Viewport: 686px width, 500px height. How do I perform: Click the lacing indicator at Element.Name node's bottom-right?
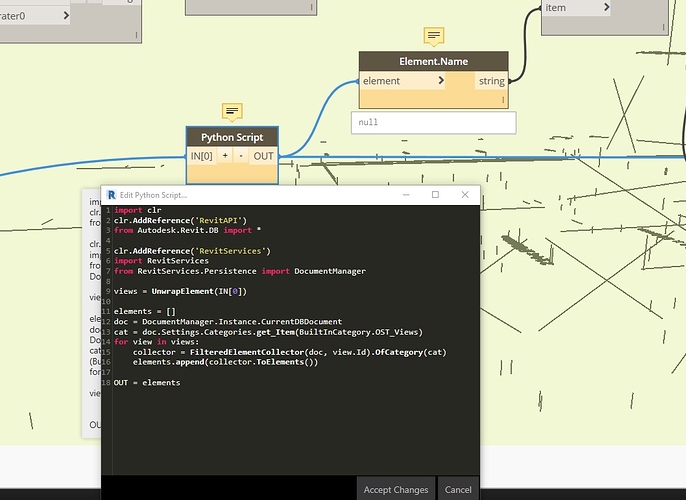point(503,100)
